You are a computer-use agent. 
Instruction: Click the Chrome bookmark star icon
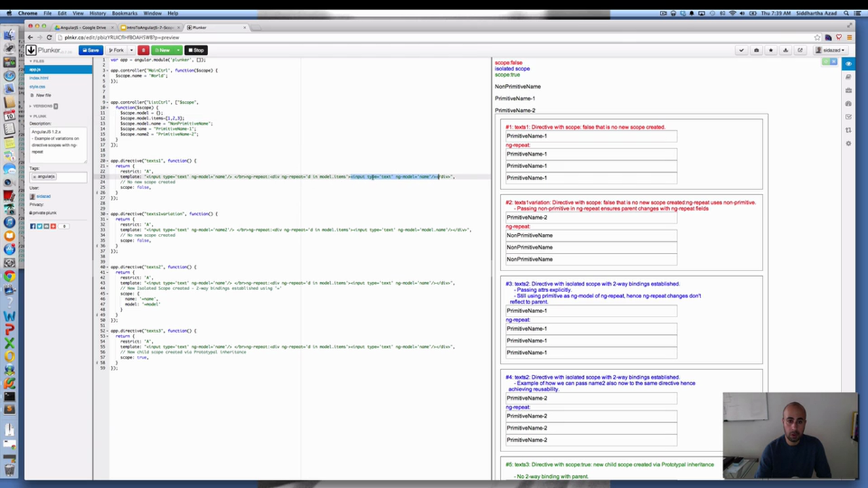point(818,37)
